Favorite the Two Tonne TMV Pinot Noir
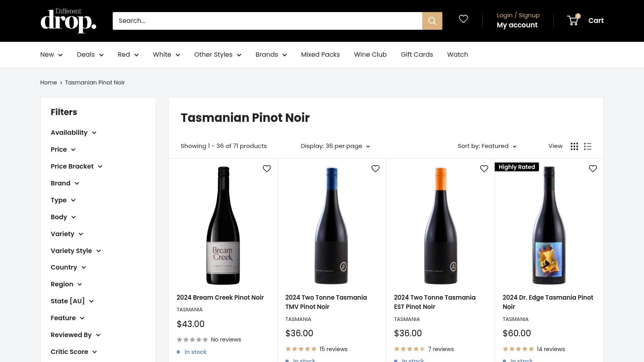 (x=376, y=169)
